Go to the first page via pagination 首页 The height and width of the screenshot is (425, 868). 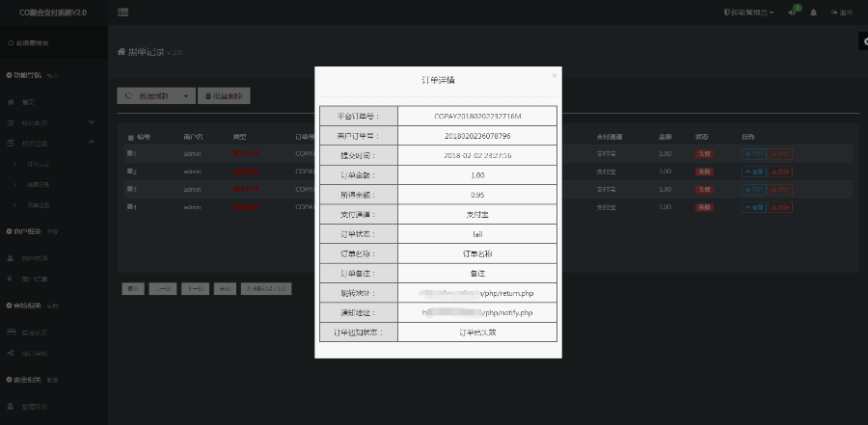coord(133,289)
